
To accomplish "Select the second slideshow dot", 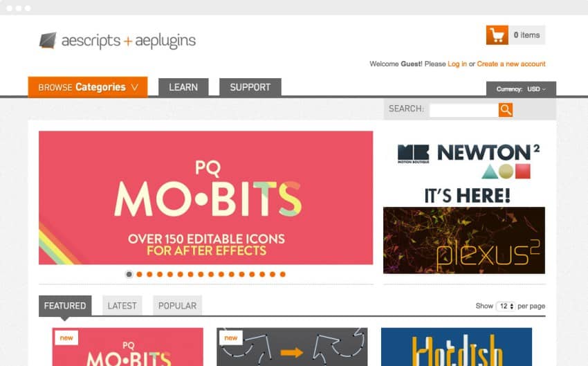I will pos(140,275).
